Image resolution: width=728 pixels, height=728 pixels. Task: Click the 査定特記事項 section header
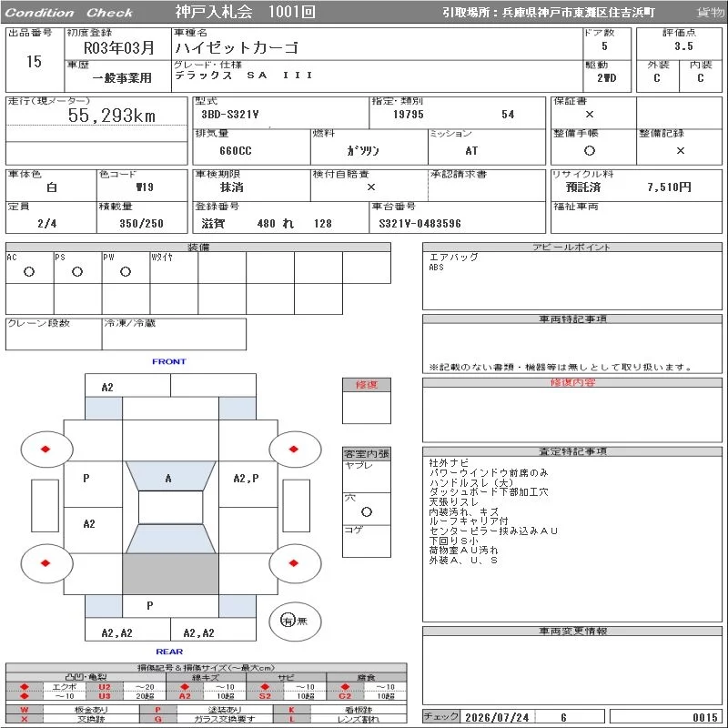(x=572, y=451)
